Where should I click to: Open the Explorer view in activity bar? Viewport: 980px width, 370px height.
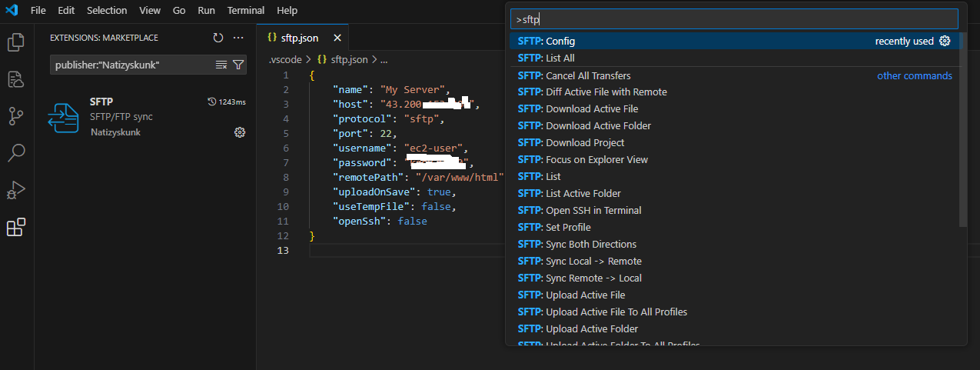[15, 42]
